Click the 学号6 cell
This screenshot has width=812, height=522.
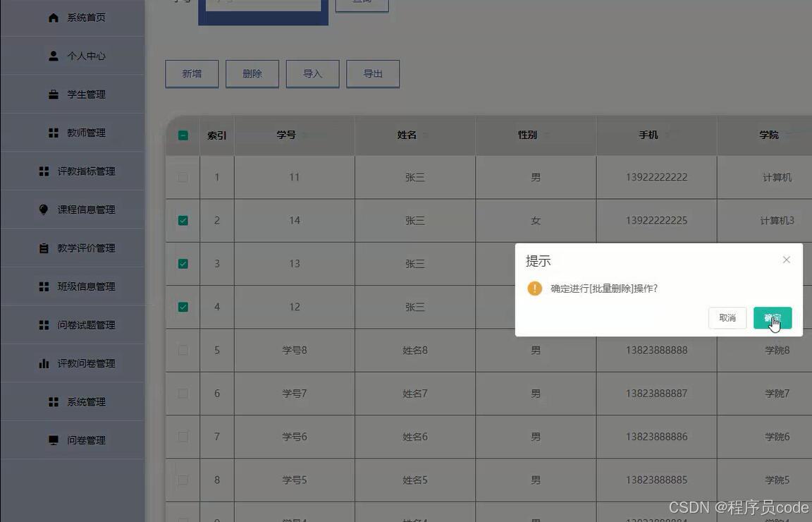pos(294,437)
